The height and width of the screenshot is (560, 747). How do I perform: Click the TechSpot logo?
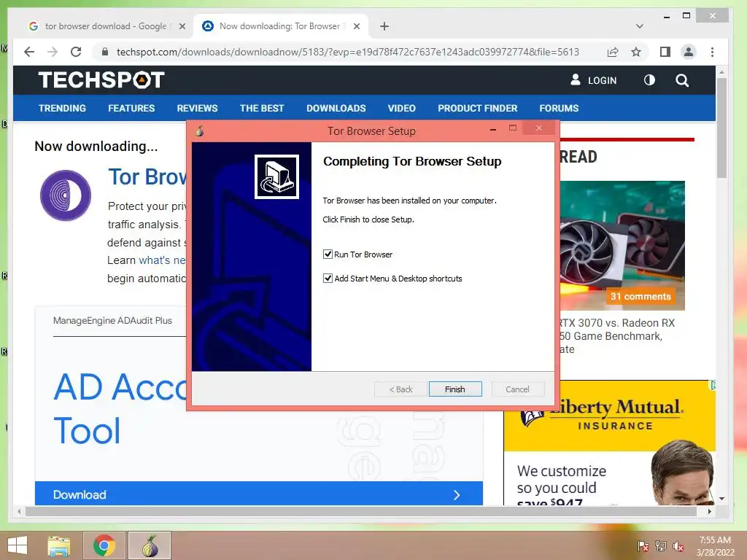pos(101,80)
